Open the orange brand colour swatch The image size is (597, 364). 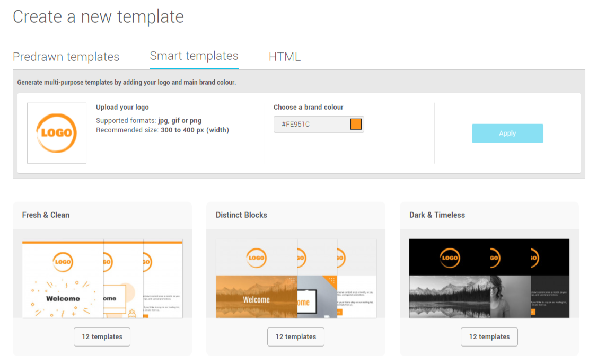(x=356, y=125)
